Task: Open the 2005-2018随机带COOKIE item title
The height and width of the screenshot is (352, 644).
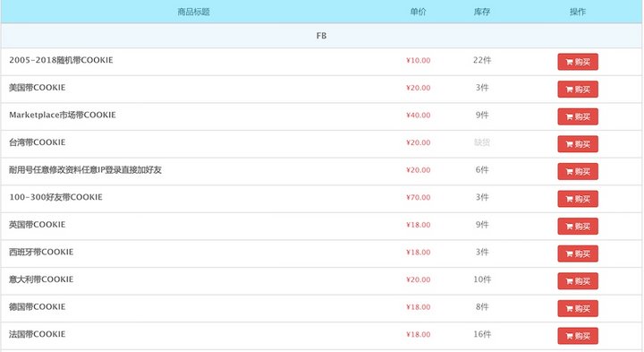Action: [61, 60]
